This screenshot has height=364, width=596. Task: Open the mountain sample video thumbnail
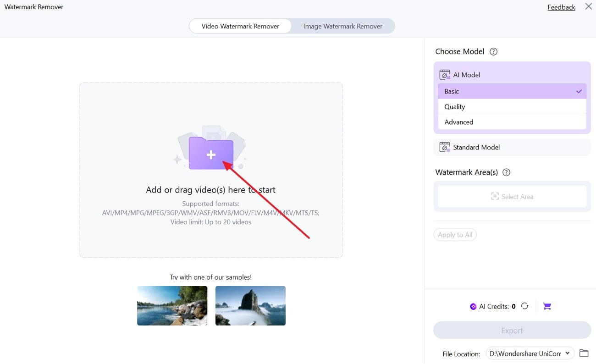(x=250, y=305)
